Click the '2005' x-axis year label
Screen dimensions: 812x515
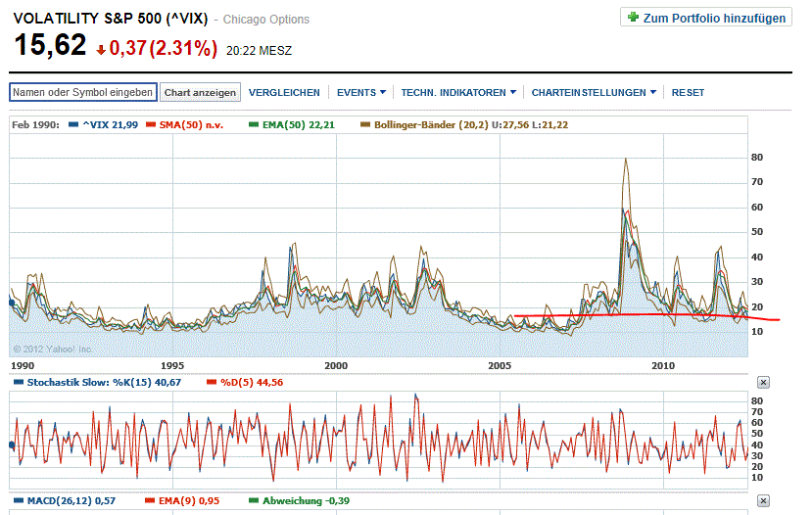click(x=500, y=365)
